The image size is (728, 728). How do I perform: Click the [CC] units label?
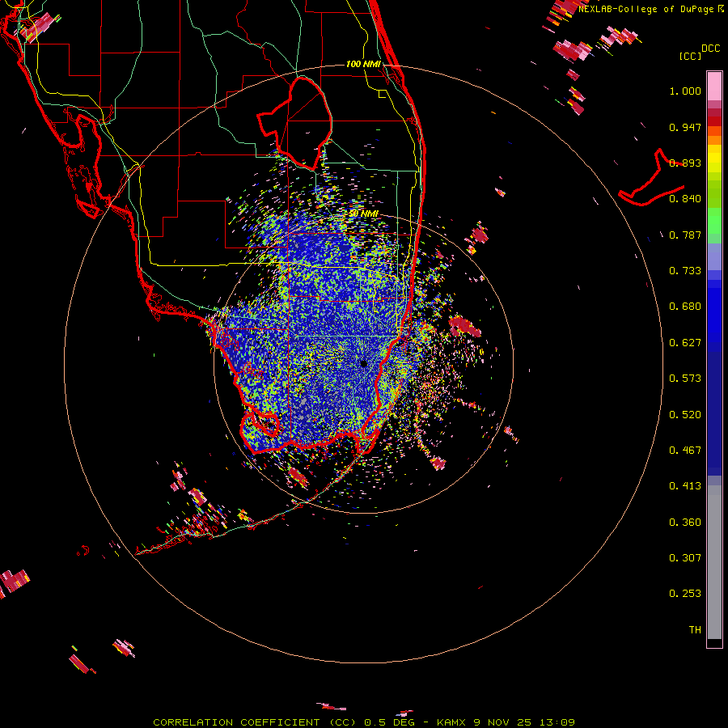[x=691, y=56]
